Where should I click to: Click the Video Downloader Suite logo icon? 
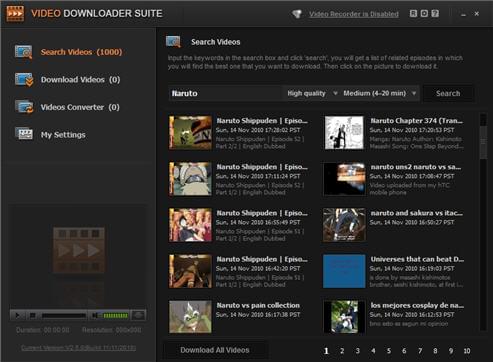(15, 13)
